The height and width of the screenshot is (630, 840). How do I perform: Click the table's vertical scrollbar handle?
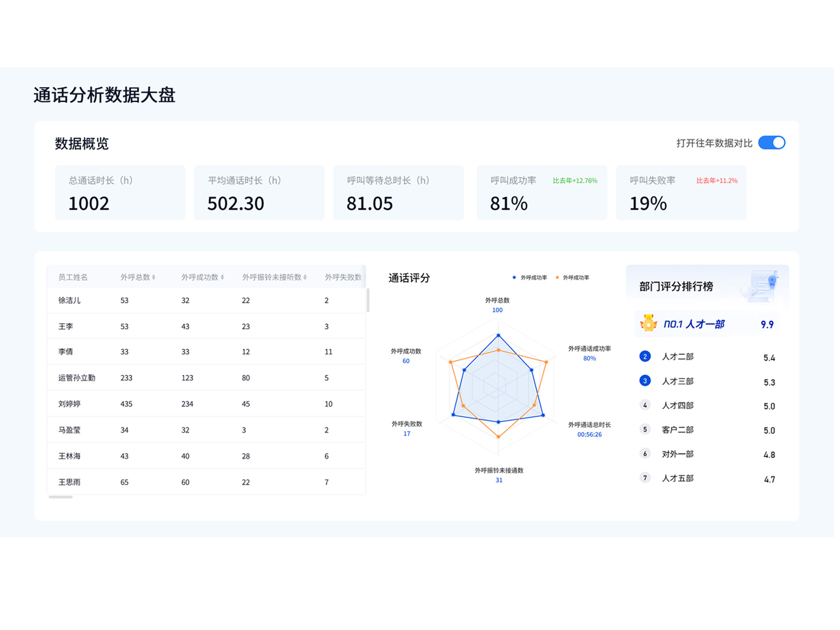367,300
